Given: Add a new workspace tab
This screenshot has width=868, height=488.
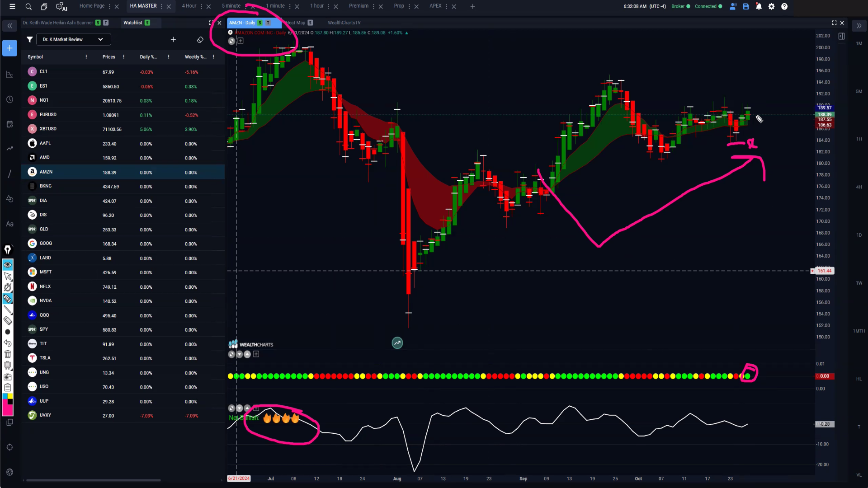Looking at the screenshot, I should click(x=472, y=6).
